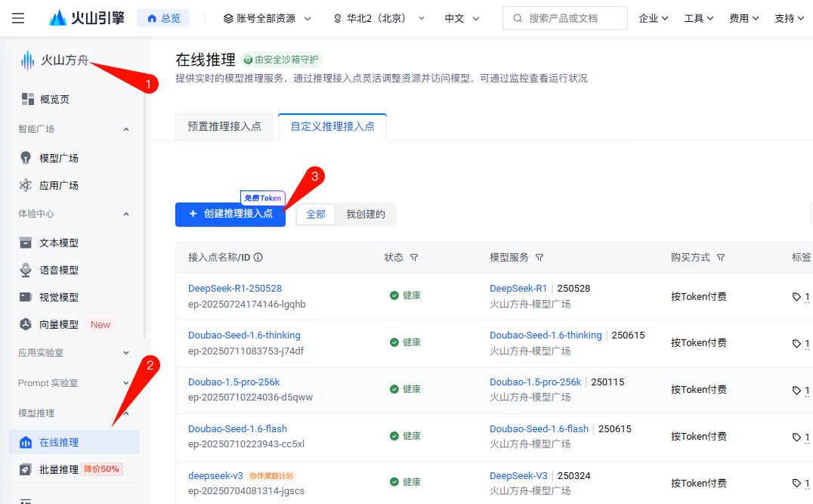Open the DeepSeek-R1-250528 endpoint
The height and width of the screenshot is (504, 813).
pos(235,289)
